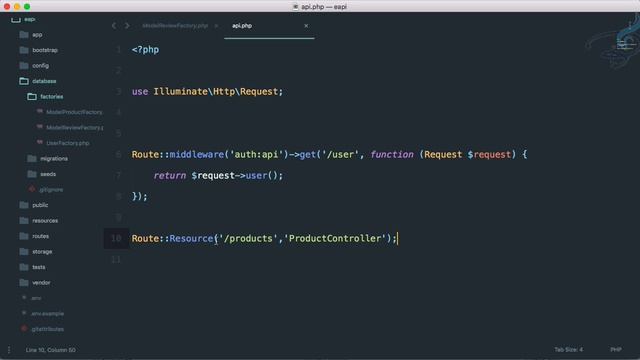The width and height of the screenshot is (640, 360).
Task: Expand the seeds folder
Action: tap(32, 174)
